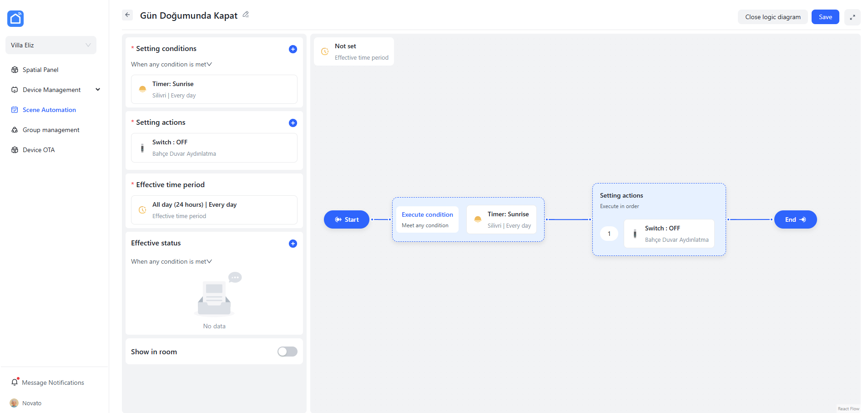Expand the Device Management submenu
The height and width of the screenshot is (413, 868).
click(x=97, y=90)
